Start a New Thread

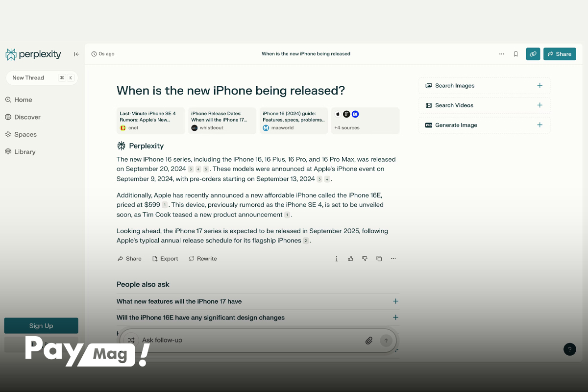[x=42, y=78]
